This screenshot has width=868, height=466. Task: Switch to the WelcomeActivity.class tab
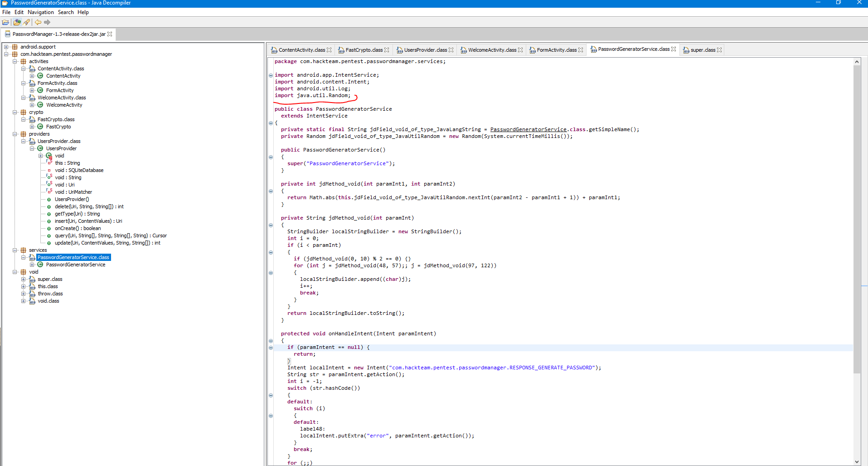(492, 50)
